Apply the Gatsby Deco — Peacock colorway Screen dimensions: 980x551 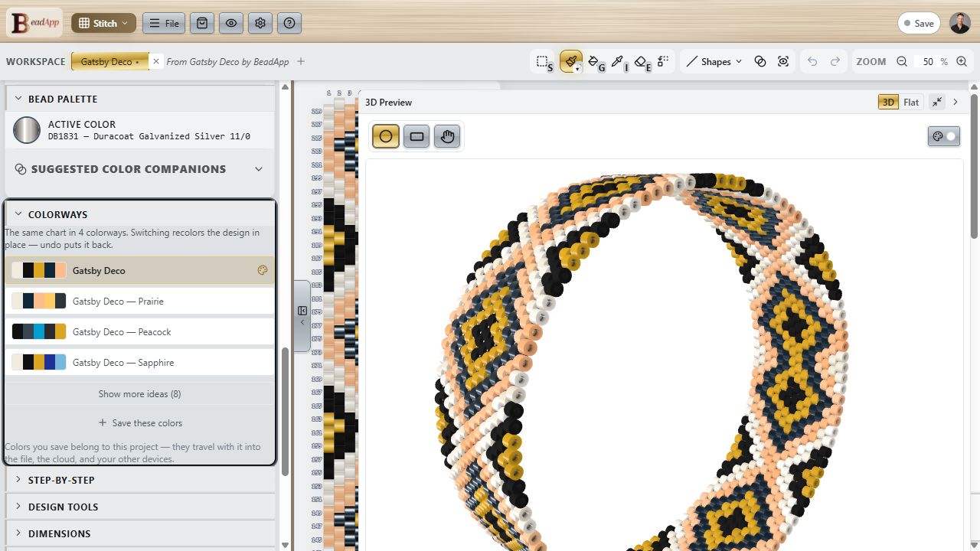(140, 331)
